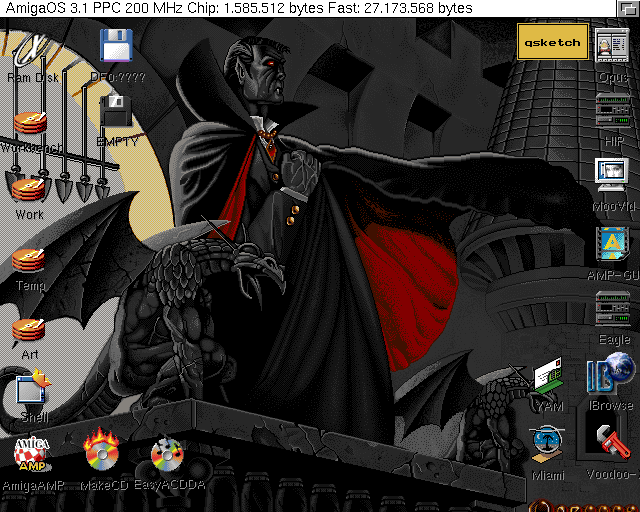Launch the Miami internet icon
This screenshot has width=640, height=512.
pos(547,445)
